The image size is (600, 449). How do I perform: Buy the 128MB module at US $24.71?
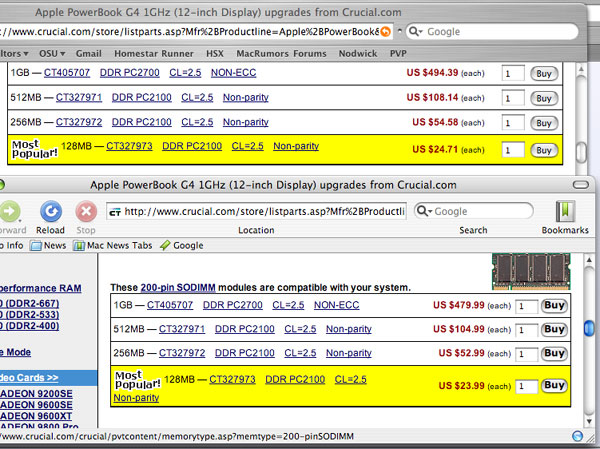(x=544, y=150)
